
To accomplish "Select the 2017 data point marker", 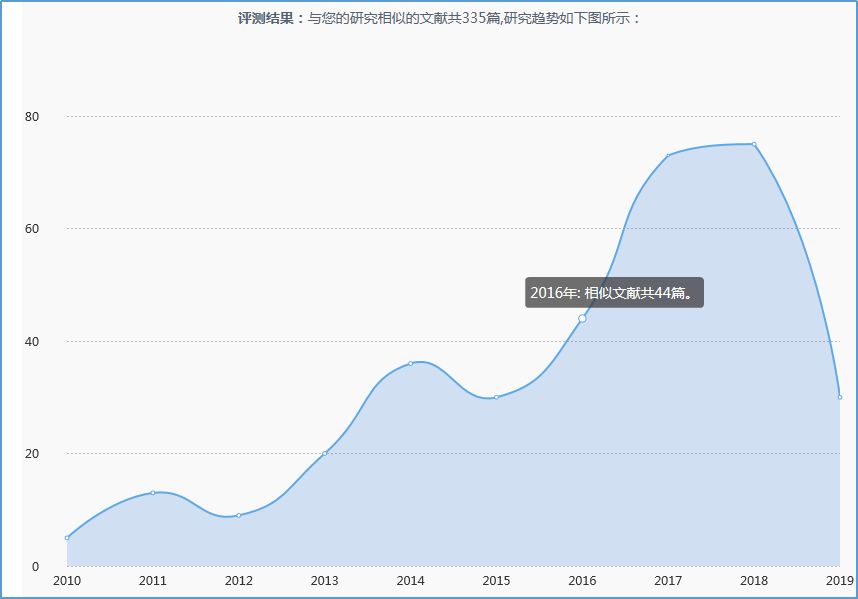I will [668, 155].
